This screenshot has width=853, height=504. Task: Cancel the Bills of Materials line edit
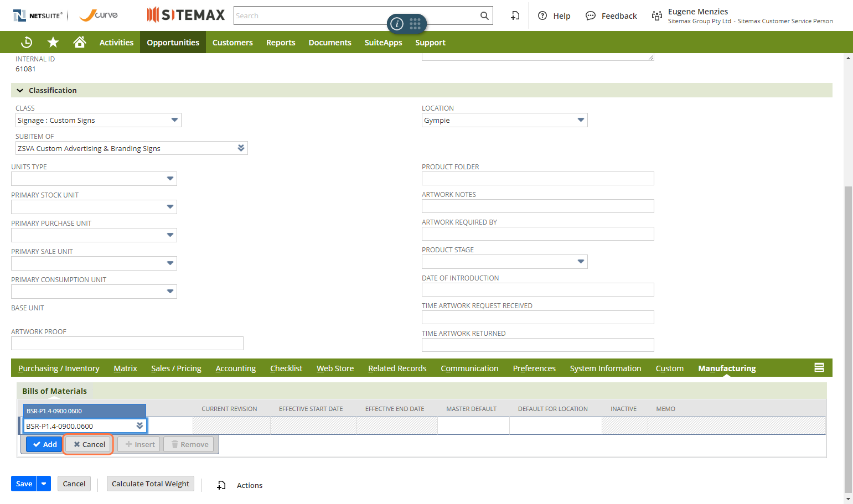coord(89,444)
